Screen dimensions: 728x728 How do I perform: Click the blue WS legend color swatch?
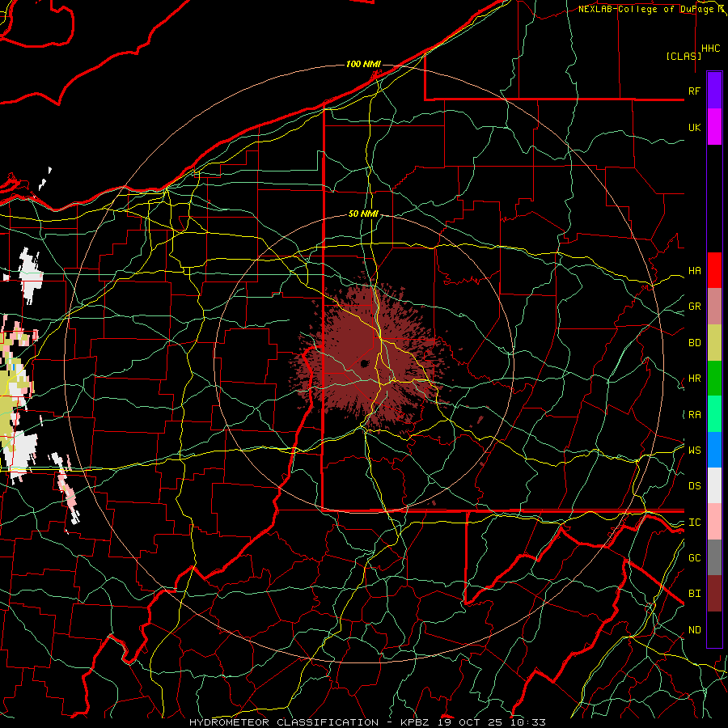click(x=714, y=450)
